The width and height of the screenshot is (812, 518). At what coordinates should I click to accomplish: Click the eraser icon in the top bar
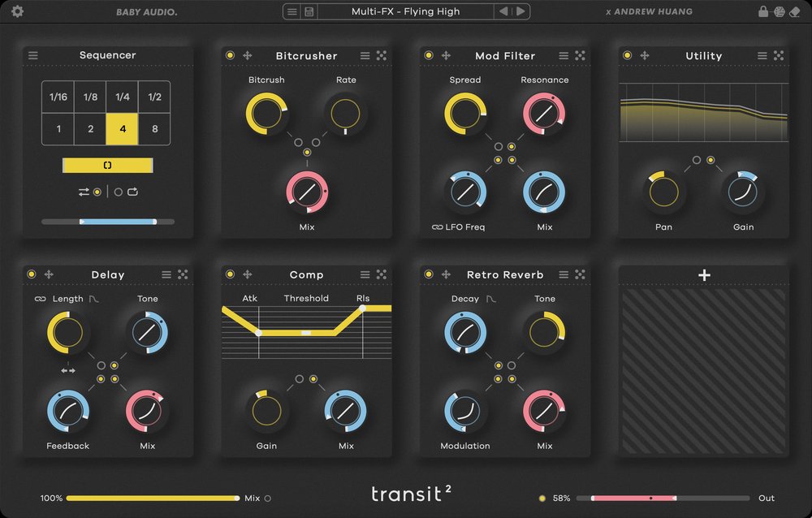795,11
